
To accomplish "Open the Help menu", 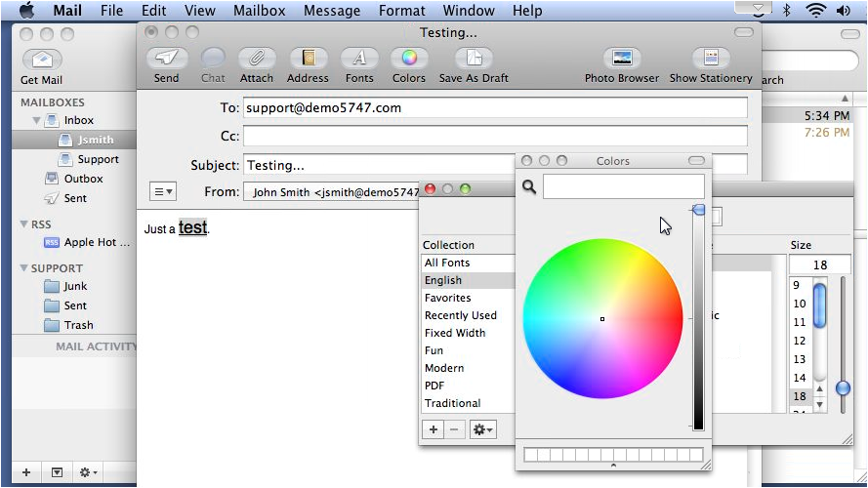I will (527, 10).
